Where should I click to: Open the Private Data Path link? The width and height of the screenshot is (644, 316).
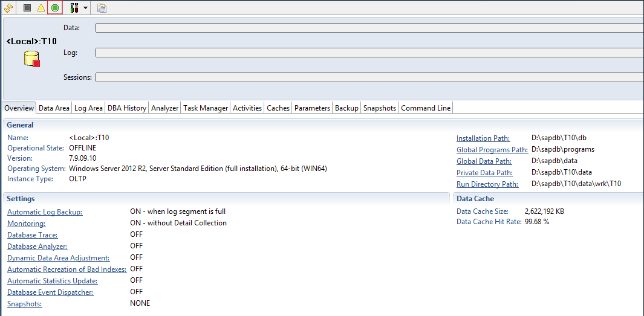(x=484, y=173)
